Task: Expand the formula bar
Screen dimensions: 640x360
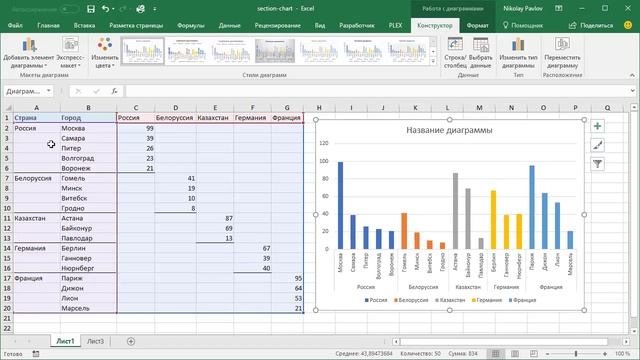Action: click(x=633, y=91)
